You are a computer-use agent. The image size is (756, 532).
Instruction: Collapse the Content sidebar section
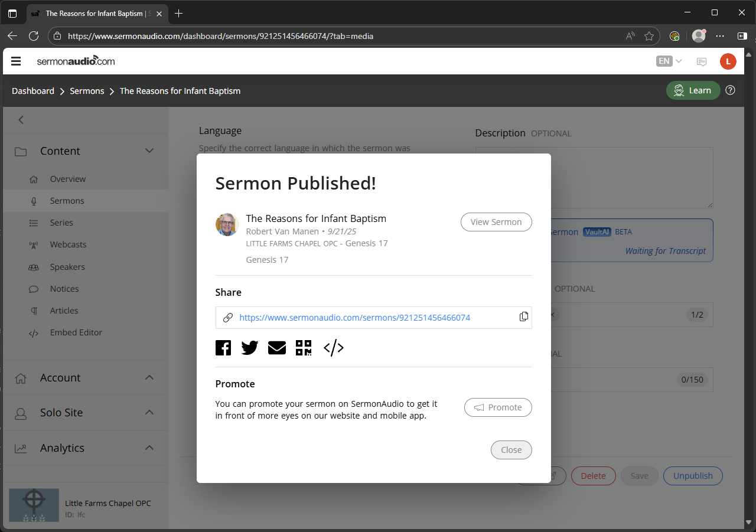click(x=149, y=151)
